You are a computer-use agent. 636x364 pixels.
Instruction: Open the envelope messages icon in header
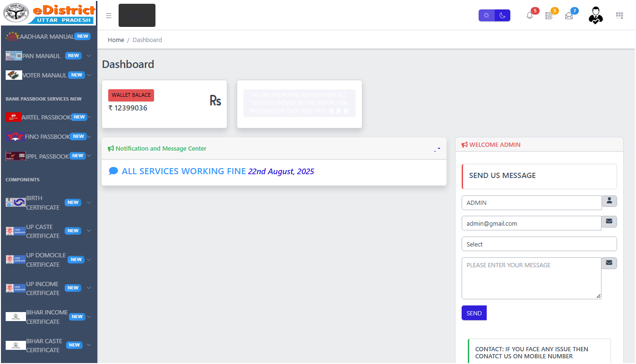tap(569, 16)
